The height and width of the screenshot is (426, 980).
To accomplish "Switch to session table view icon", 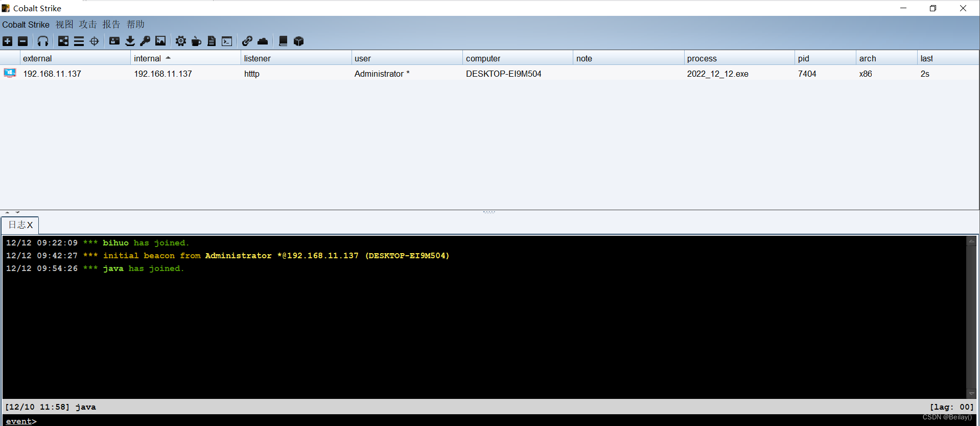I will 79,41.
